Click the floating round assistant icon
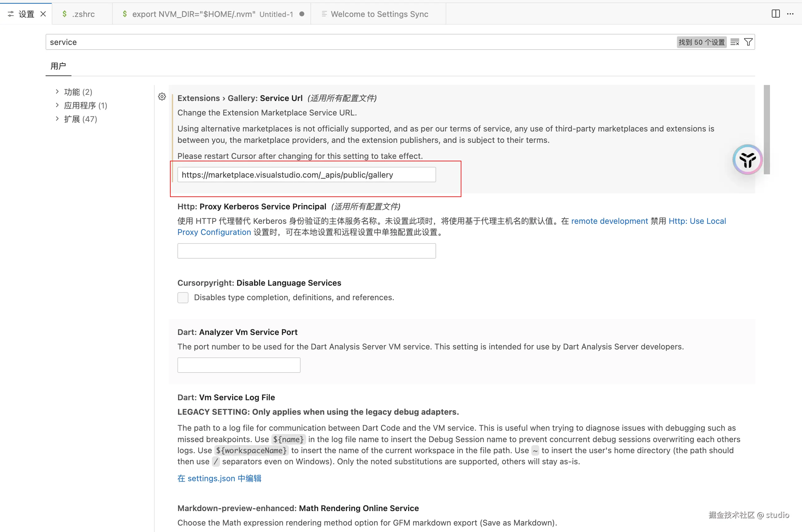The height and width of the screenshot is (532, 802). (x=747, y=159)
